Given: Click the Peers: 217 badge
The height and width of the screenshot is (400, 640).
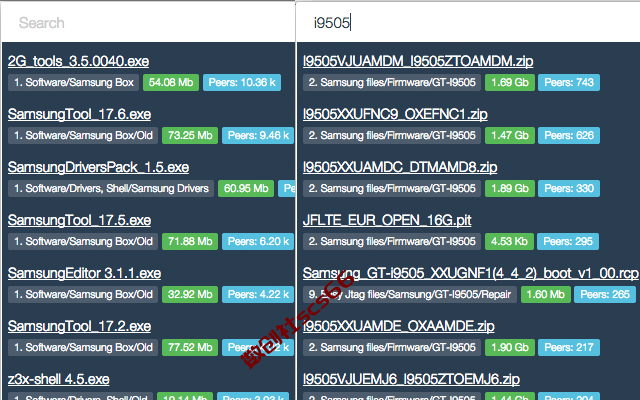Looking at the screenshot, I should 569,348.
